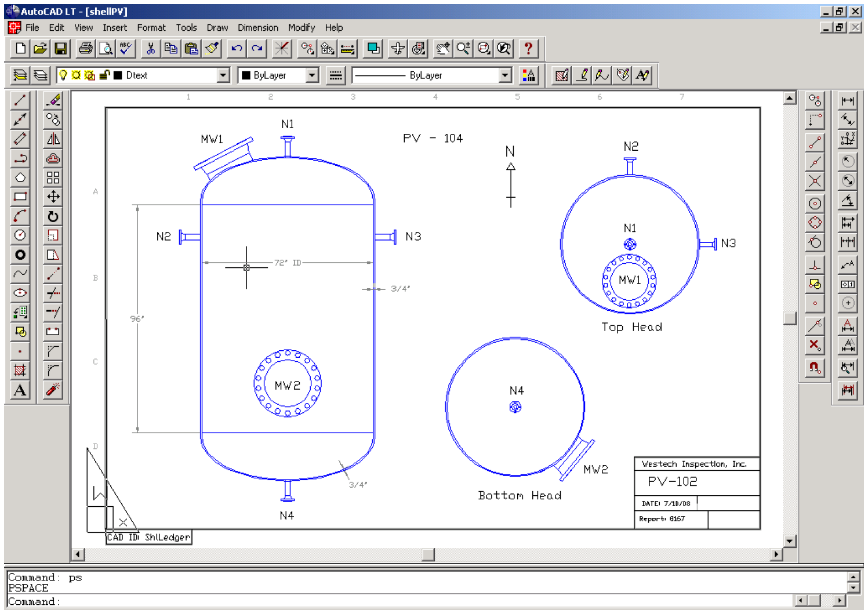Select the Line tool
The image size is (868, 610).
click(x=20, y=100)
